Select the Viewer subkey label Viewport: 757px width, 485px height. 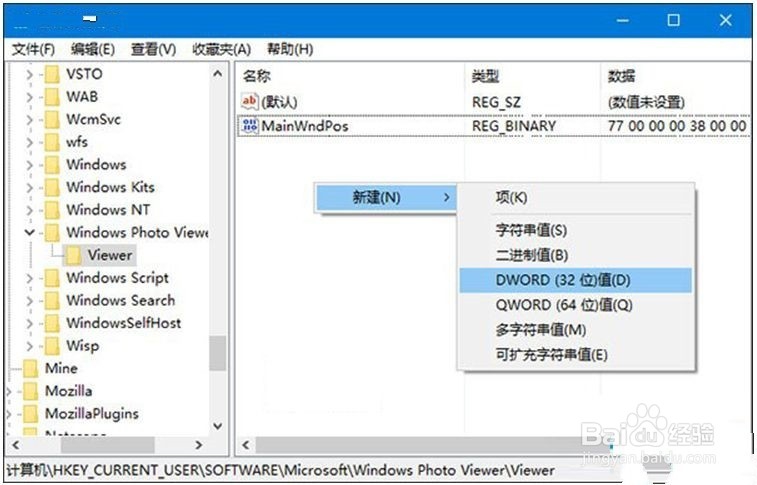click(x=110, y=255)
